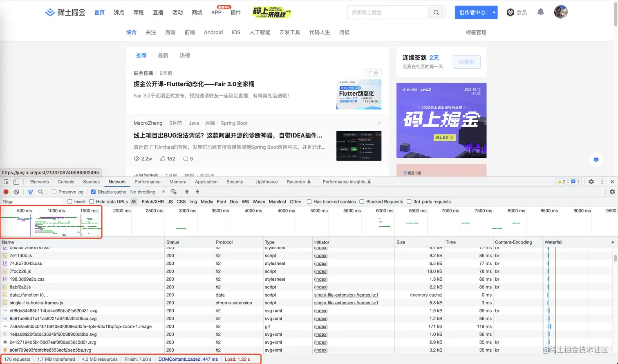Open the 标签管理 link

click(476, 32)
